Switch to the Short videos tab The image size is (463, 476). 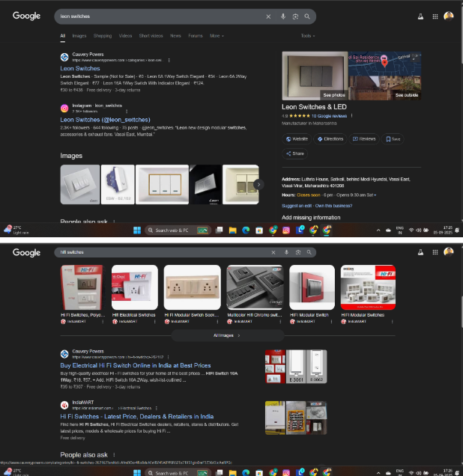pyautogui.click(x=151, y=36)
